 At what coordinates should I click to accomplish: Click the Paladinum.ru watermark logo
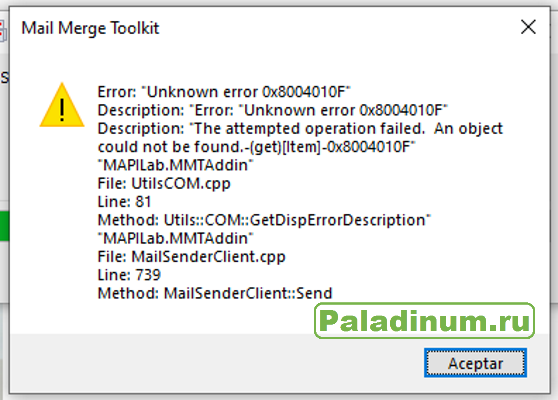(425, 321)
